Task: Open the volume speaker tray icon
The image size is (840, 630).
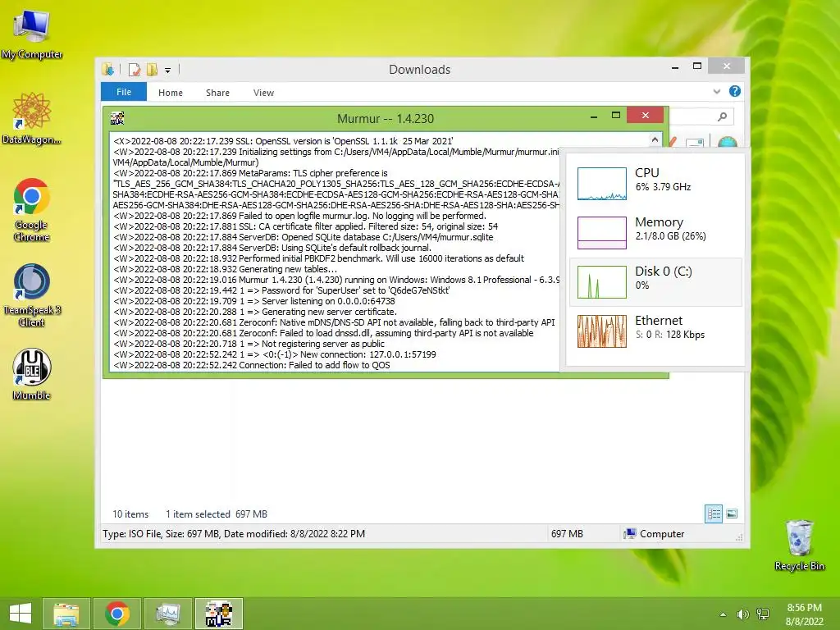Action: [x=742, y=614]
